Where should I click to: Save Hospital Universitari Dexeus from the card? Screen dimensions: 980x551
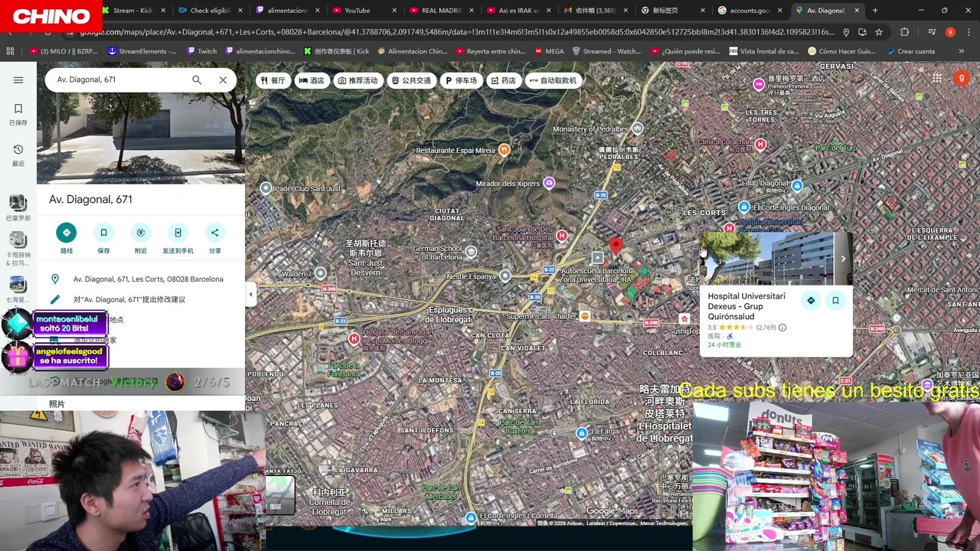click(x=835, y=301)
